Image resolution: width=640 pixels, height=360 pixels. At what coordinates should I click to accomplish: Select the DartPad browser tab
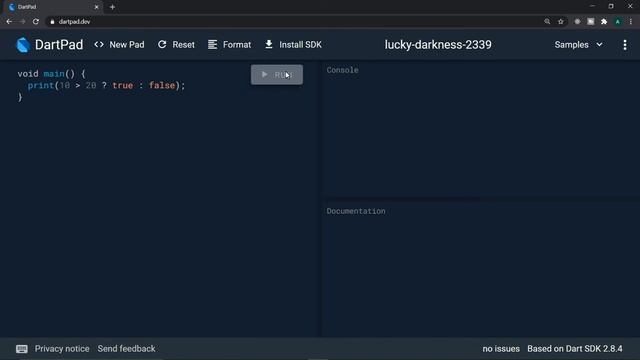click(53, 7)
